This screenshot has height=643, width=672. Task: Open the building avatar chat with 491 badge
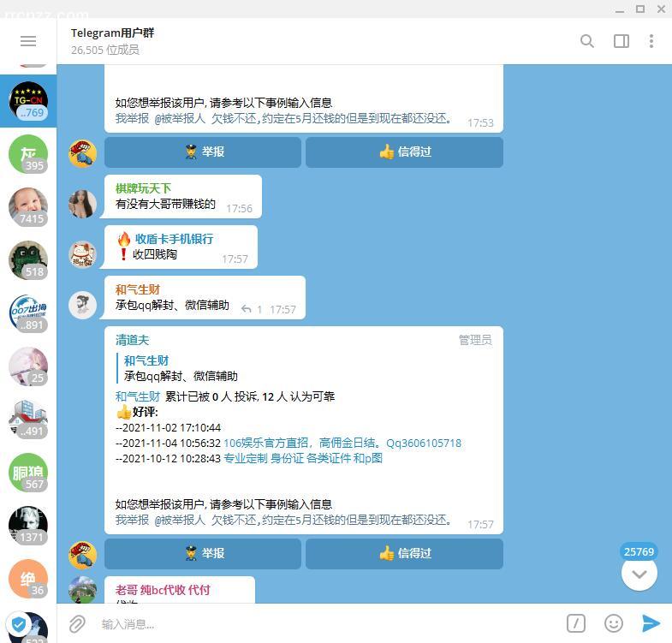pos(28,420)
